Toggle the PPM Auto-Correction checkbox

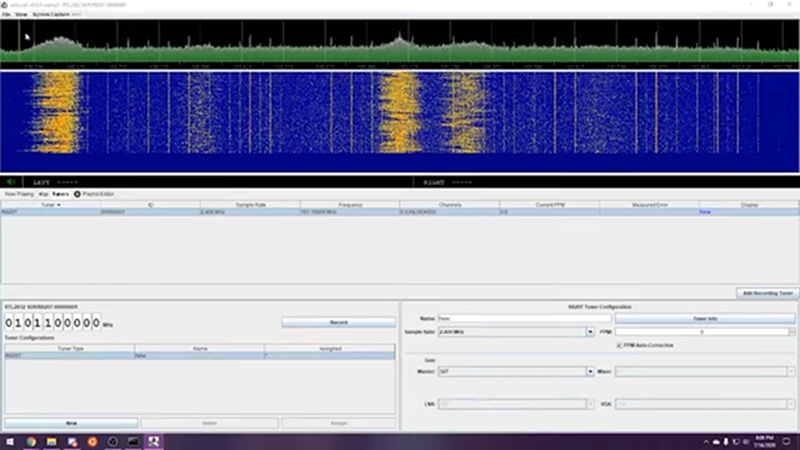pyautogui.click(x=618, y=345)
